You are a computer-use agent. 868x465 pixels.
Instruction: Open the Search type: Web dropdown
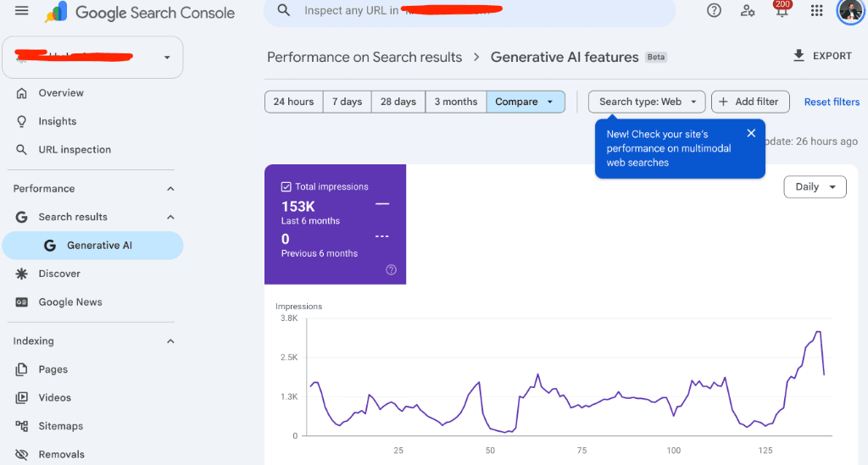pyautogui.click(x=647, y=102)
